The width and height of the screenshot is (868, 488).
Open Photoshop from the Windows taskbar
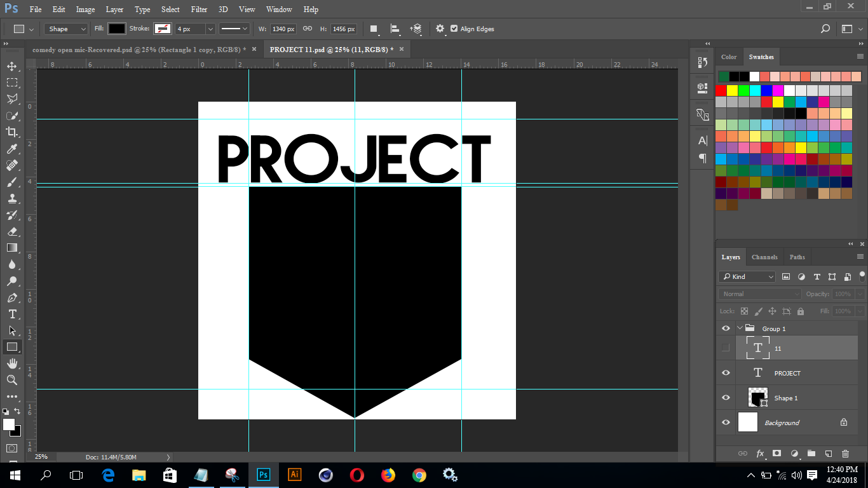263,474
